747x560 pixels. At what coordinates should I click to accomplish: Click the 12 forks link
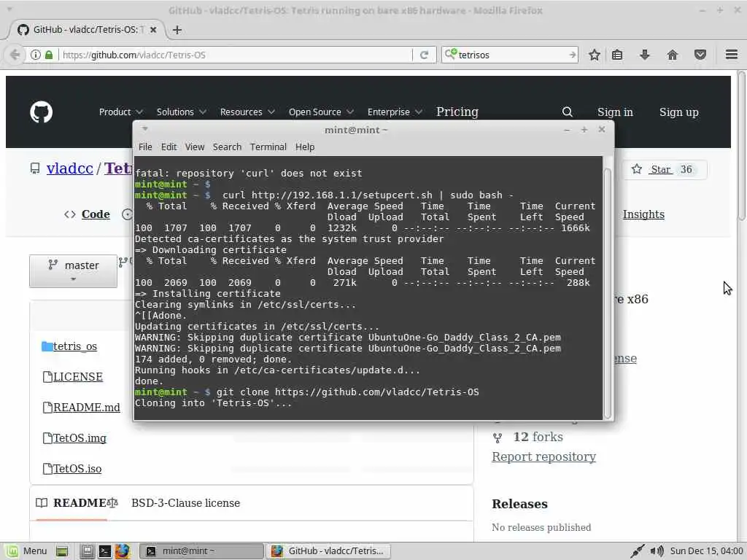(538, 437)
